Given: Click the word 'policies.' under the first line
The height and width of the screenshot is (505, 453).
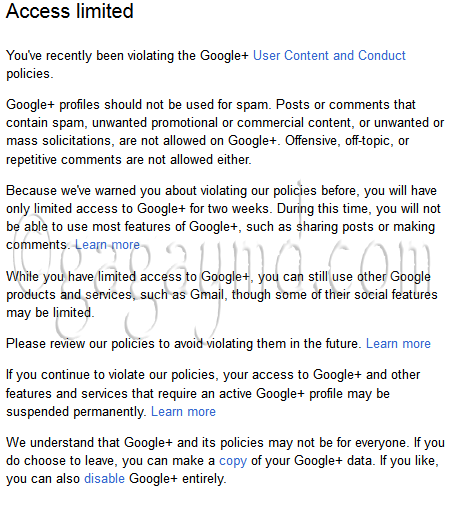Looking at the screenshot, I should 30,74.
